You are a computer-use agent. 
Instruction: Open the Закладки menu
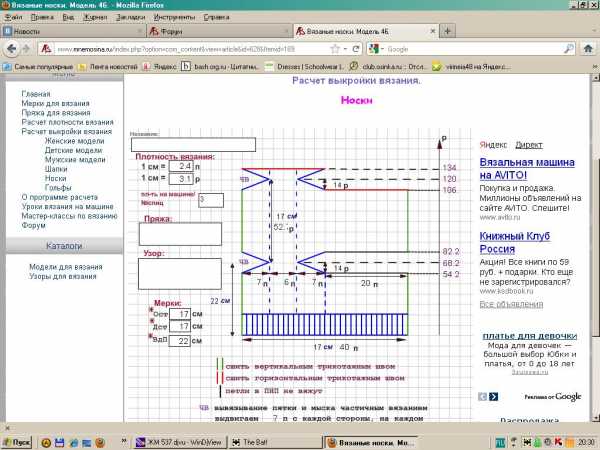tap(124, 17)
